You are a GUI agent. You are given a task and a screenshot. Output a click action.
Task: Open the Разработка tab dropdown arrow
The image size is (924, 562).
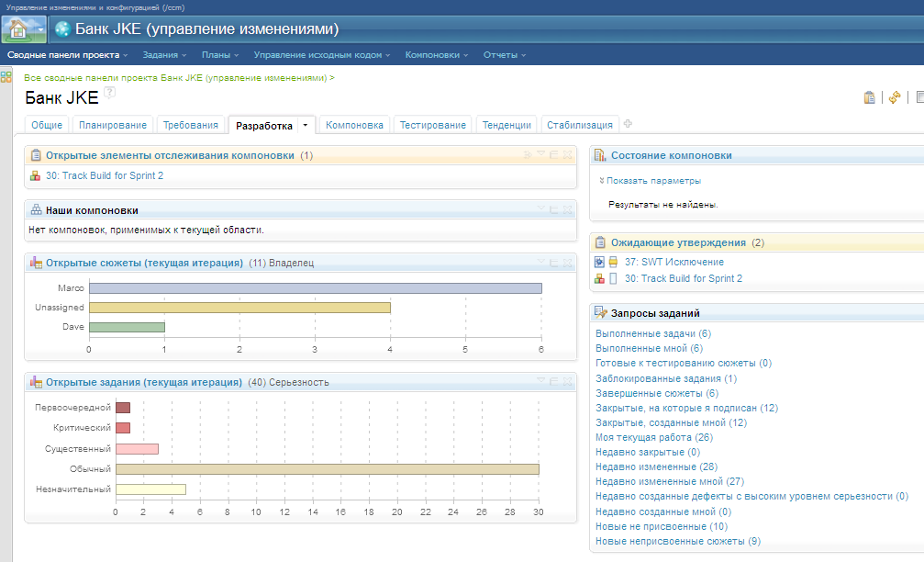[x=306, y=125]
